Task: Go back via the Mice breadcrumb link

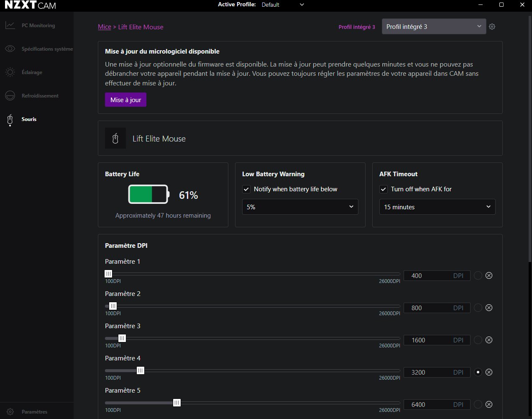Action: 105,27
